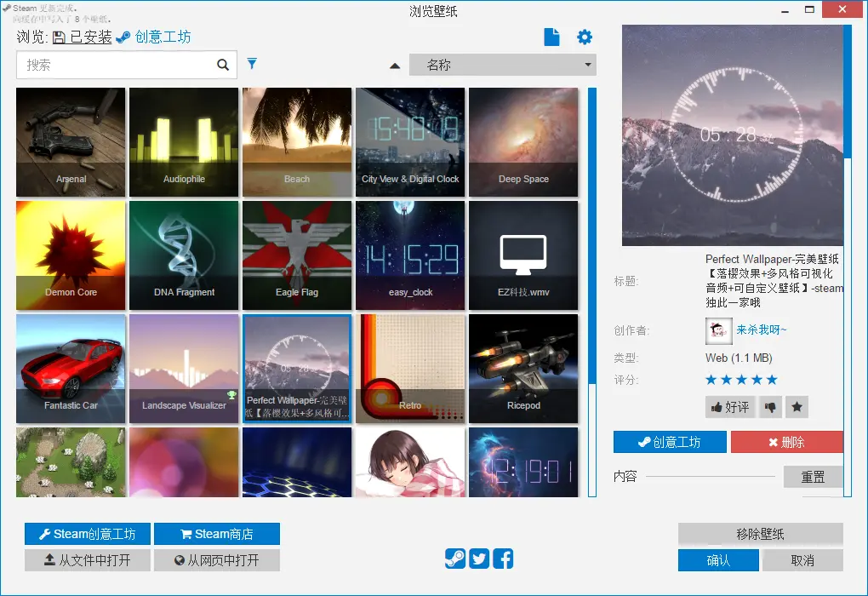This screenshot has width=868, height=596.
Task: Open wallpaper in 创意工坊 blue button
Action: tap(670, 442)
